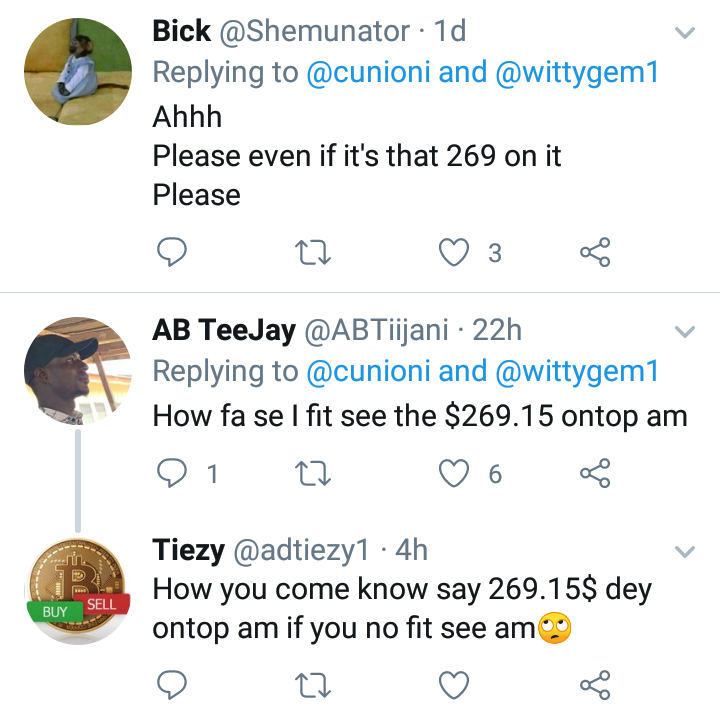
Task: Share Tiezy's tweet
Action: point(595,685)
